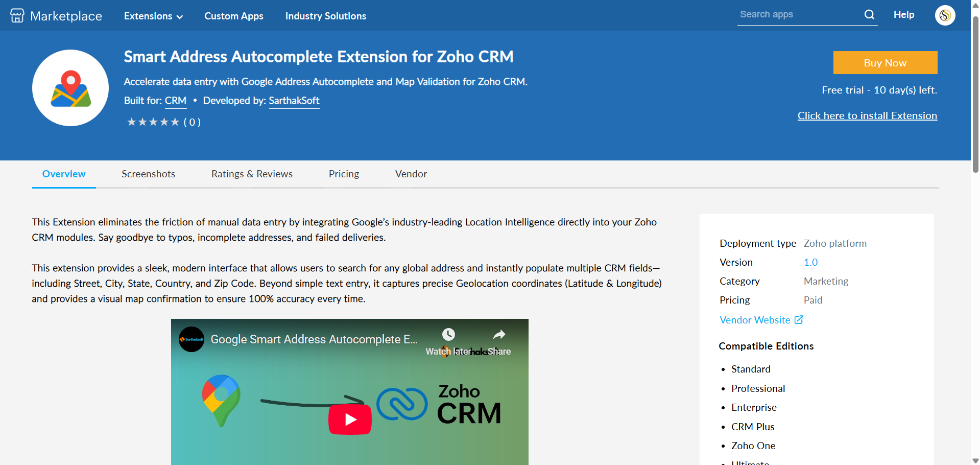Click the Share icon on the video
Viewport: 980px width, 465px height.
click(x=499, y=335)
